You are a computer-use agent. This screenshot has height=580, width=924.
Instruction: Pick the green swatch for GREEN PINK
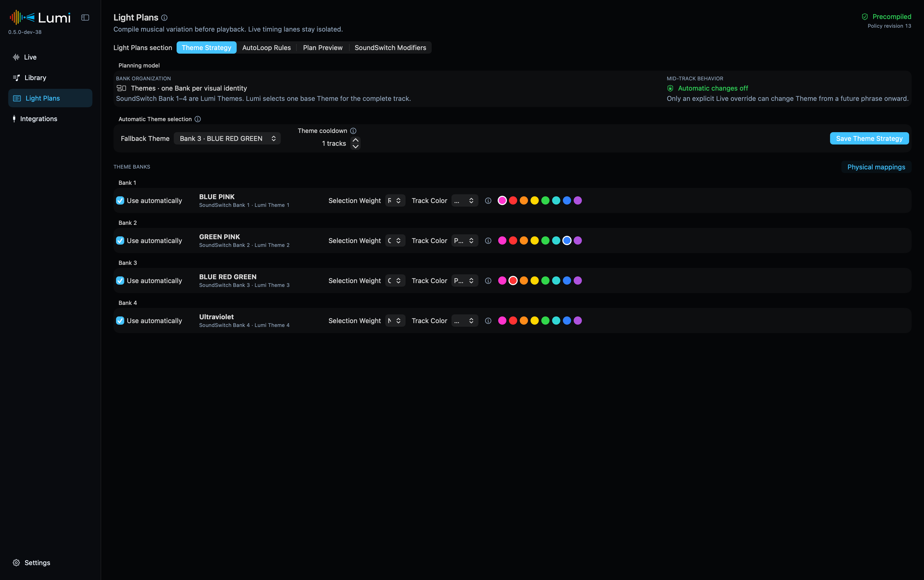click(x=545, y=240)
